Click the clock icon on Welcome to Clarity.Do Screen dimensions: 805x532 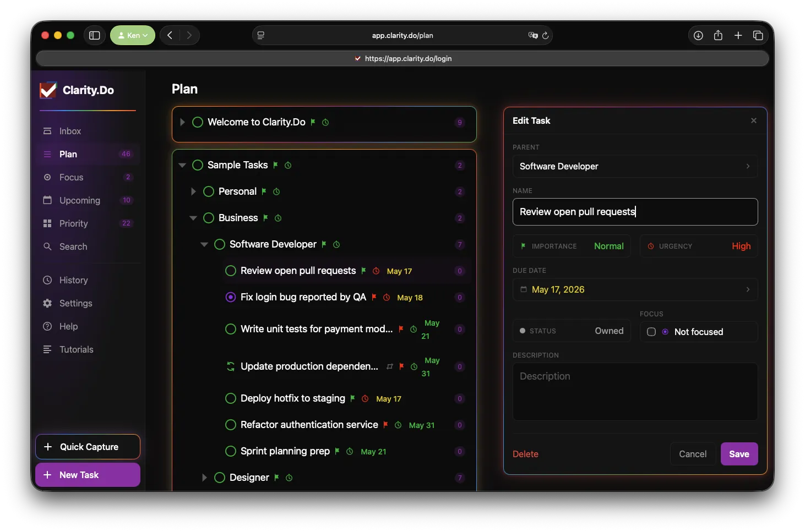click(325, 122)
